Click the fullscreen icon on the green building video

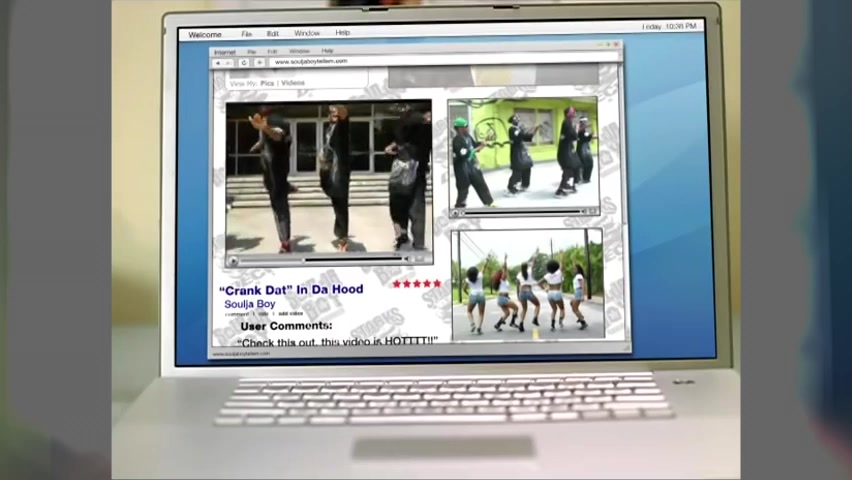coord(593,211)
